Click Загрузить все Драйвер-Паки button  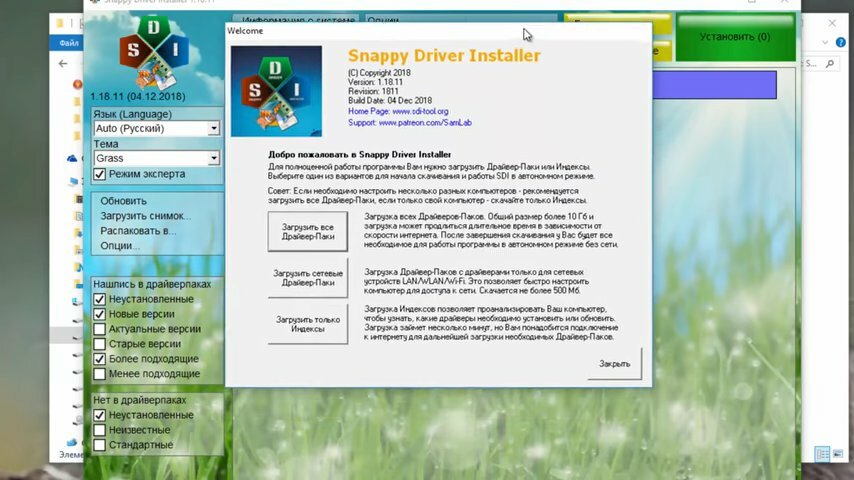point(308,232)
